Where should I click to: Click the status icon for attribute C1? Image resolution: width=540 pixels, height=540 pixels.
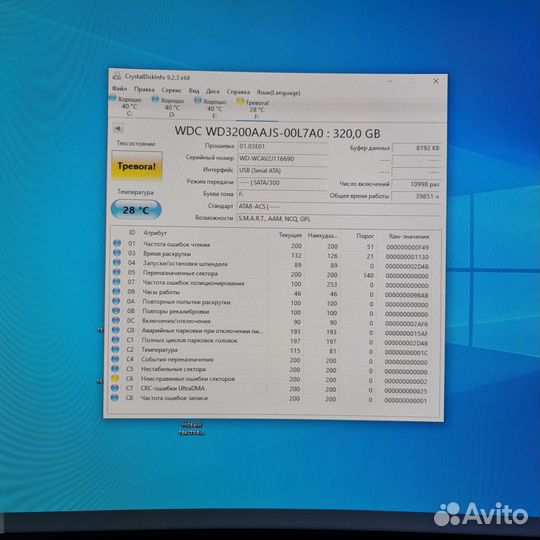point(116,340)
